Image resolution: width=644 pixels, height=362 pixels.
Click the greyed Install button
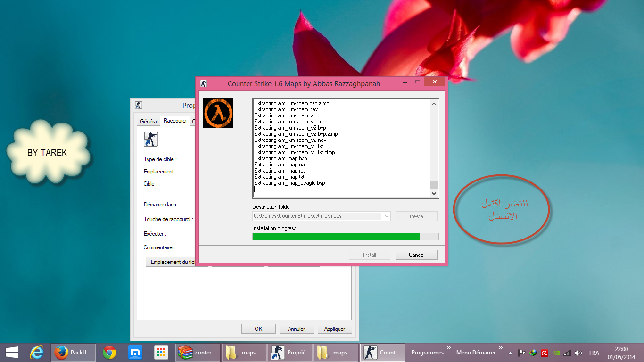tap(370, 255)
